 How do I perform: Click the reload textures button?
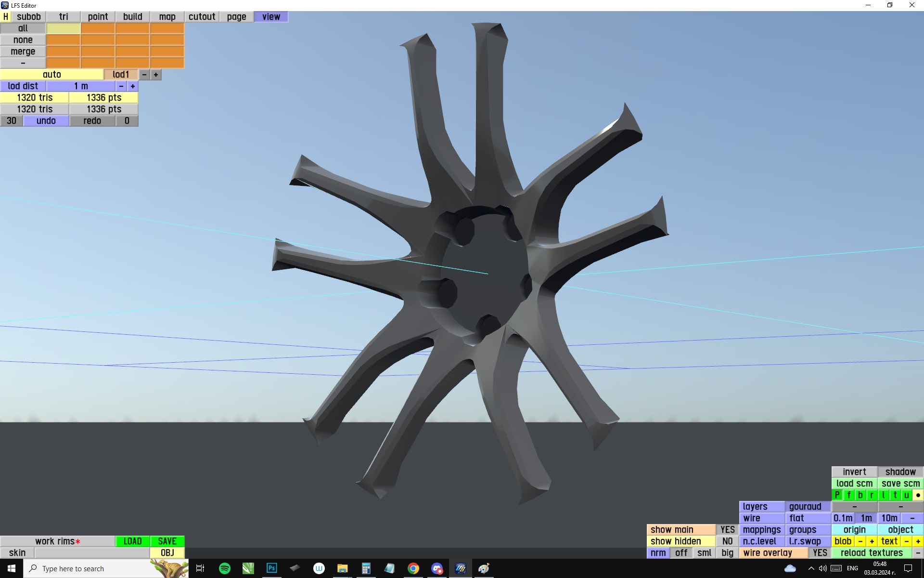click(872, 553)
